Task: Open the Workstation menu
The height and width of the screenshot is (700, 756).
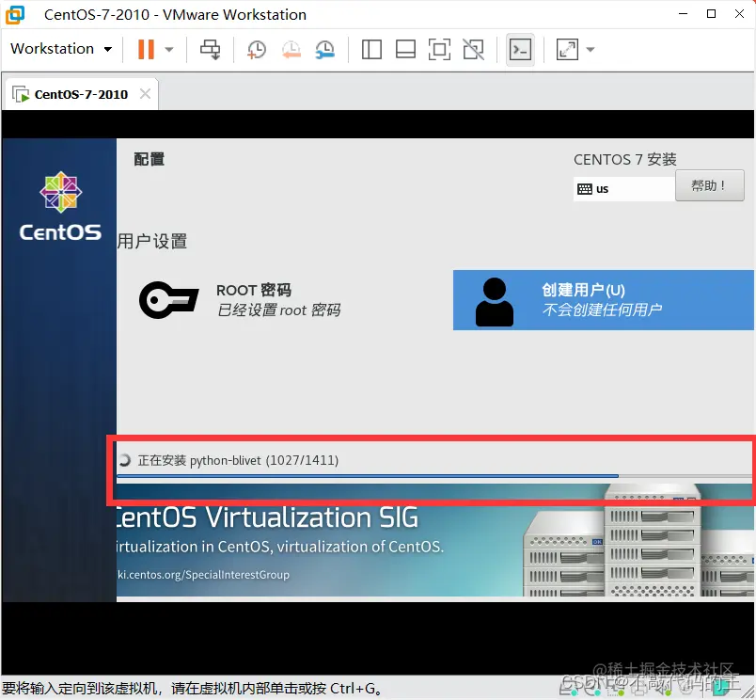Action: click(x=61, y=49)
